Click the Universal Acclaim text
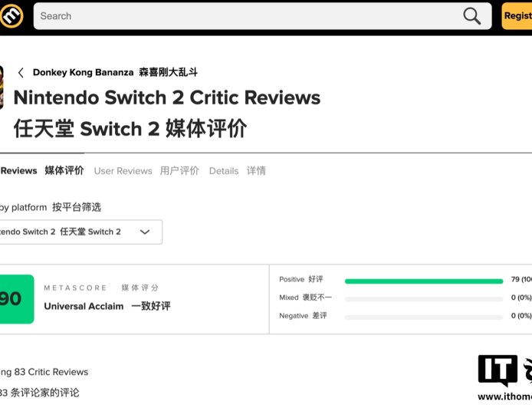The image size is (532, 408). pos(84,306)
